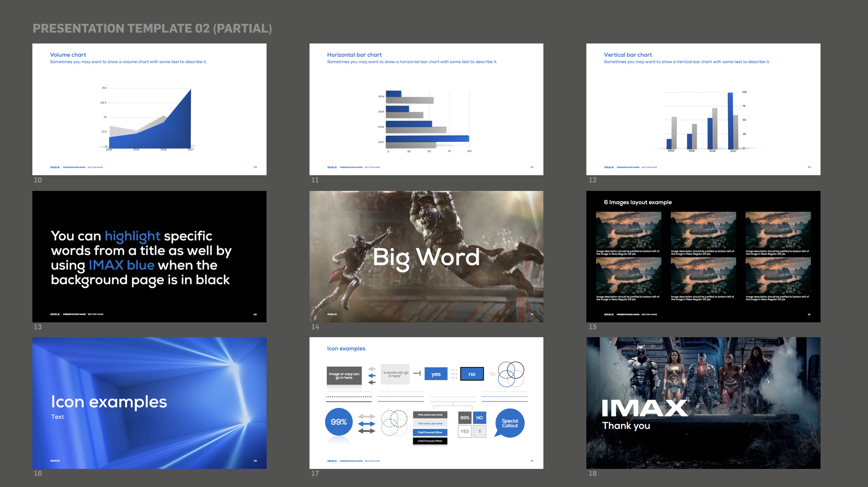Click the dark gray double-headed arrow icon
The image size is (868, 487).
pyautogui.click(x=367, y=431)
